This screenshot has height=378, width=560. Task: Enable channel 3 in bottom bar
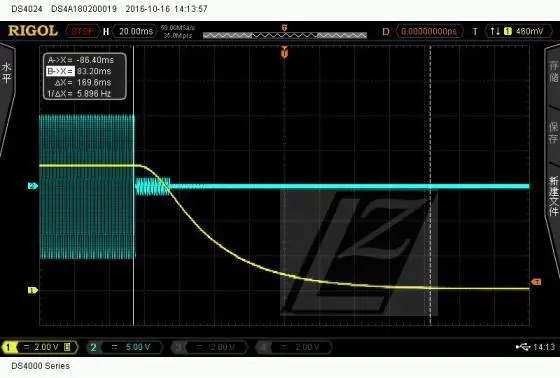tap(209, 347)
